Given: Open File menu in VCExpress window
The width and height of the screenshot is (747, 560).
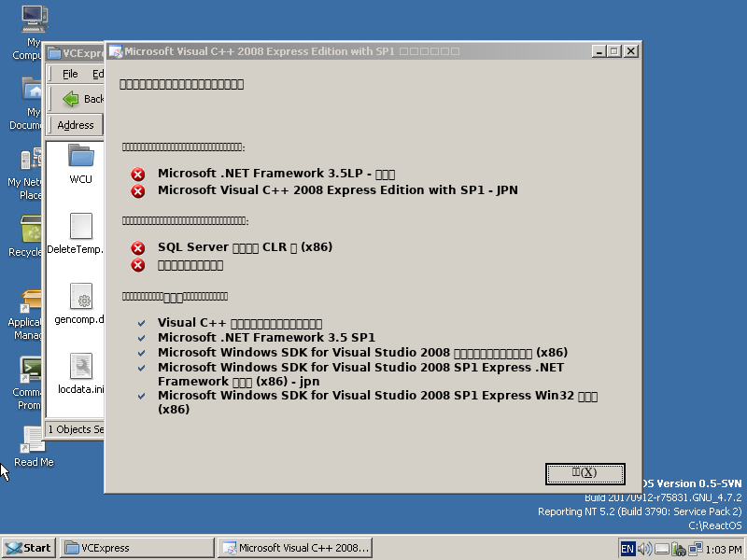Looking at the screenshot, I should 70,74.
